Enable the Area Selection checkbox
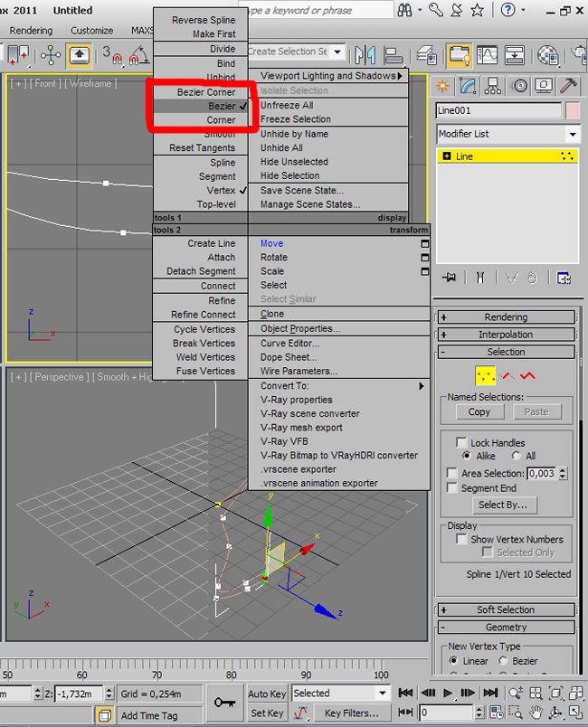The height and width of the screenshot is (727, 588). tap(451, 473)
